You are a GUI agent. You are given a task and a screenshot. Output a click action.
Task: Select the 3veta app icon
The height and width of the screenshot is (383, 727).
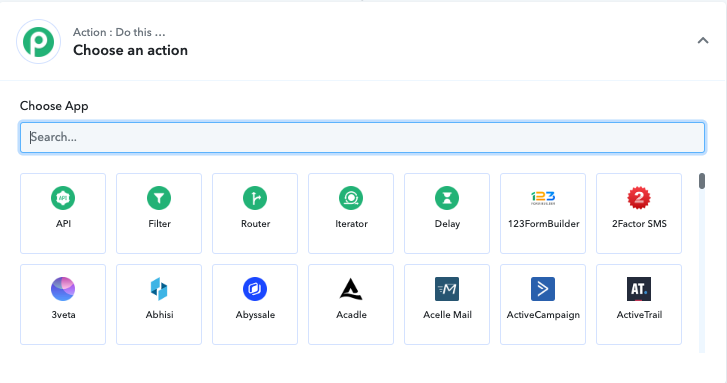63,289
